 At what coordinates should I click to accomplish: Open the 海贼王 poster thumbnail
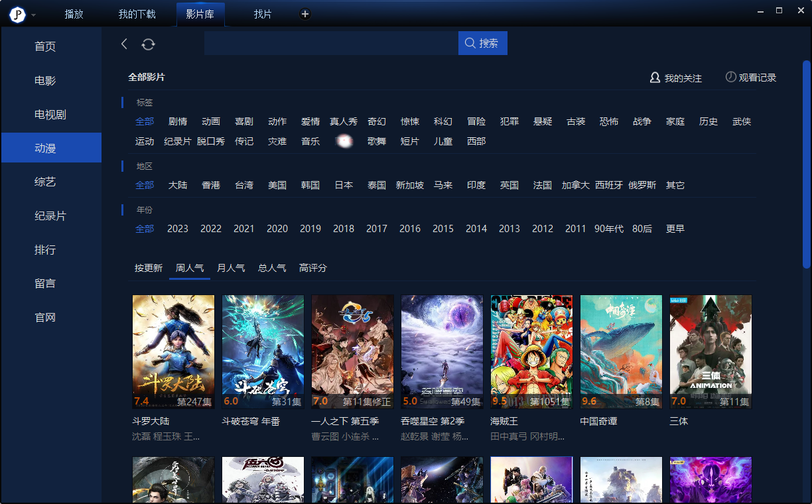(x=531, y=351)
